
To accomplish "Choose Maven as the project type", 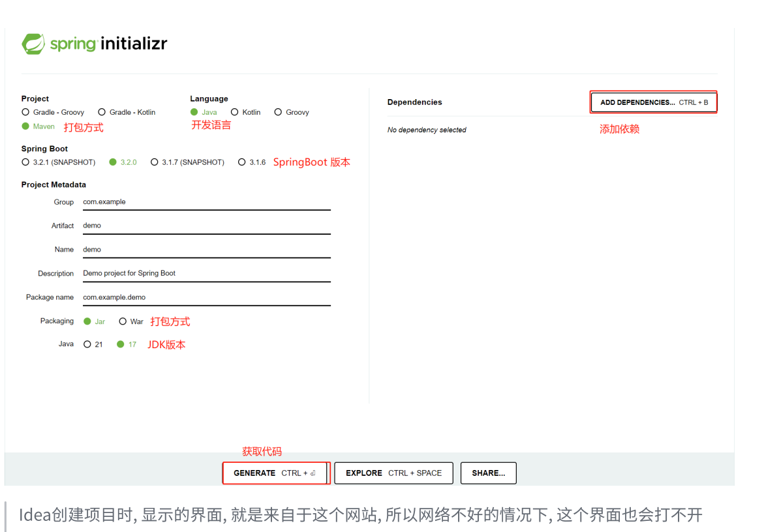I will click(x=38, y=126).
